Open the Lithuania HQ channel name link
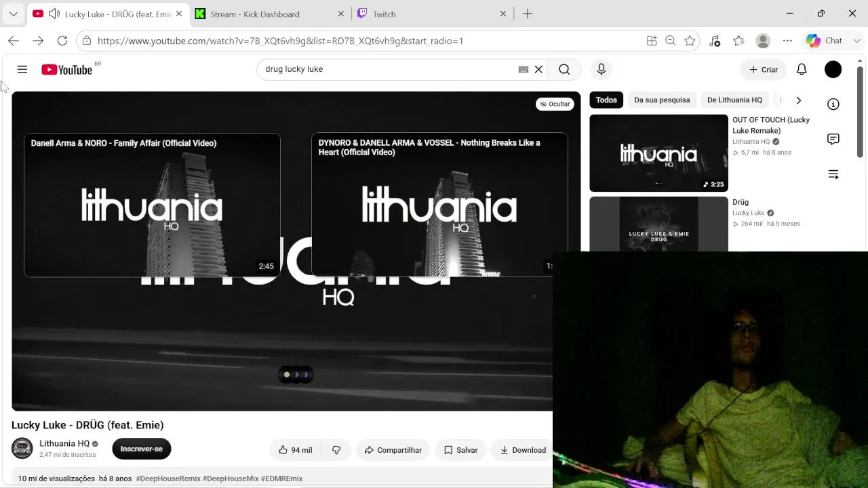This screenshot has height=488, width=868. (64, 444)
